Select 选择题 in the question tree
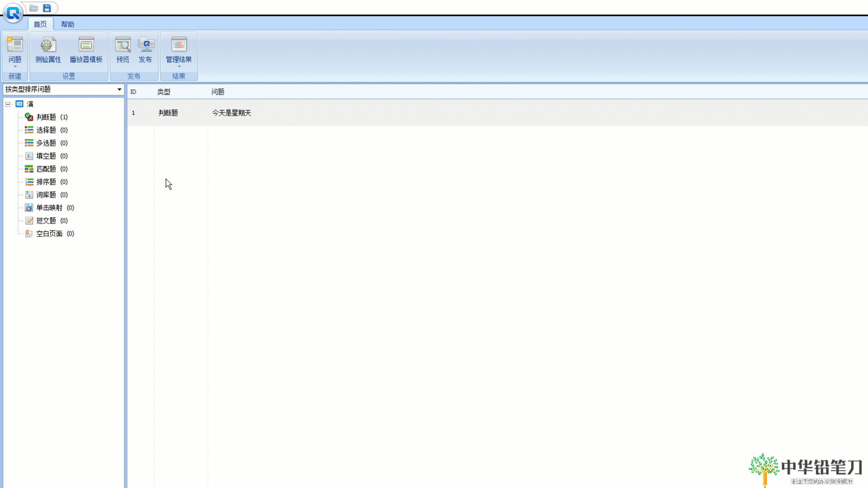Viewport: 868px width, 488px height. (x=46, y=130)
